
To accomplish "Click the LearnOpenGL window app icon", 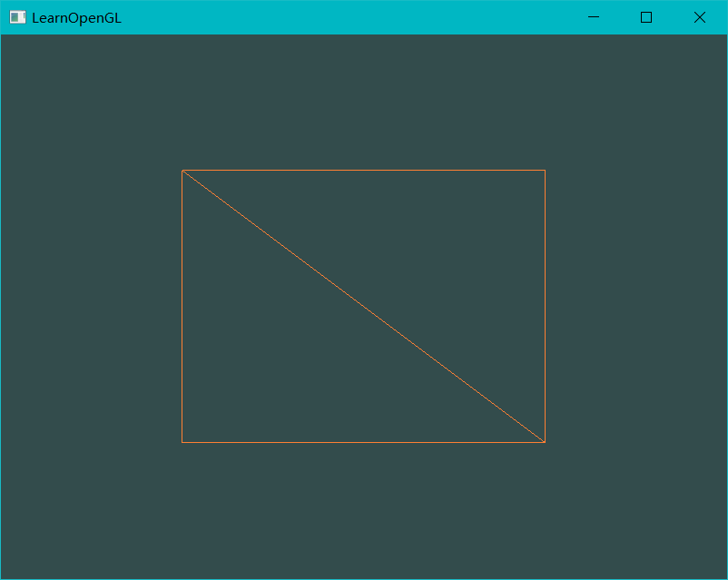I will point(17,17).
